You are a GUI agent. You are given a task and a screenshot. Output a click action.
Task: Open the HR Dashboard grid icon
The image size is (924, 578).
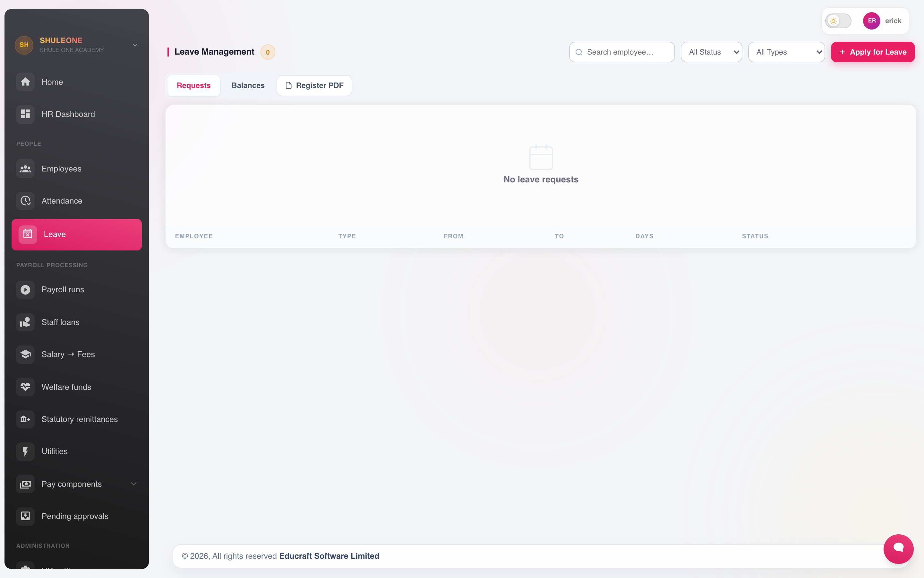[25, 114]
